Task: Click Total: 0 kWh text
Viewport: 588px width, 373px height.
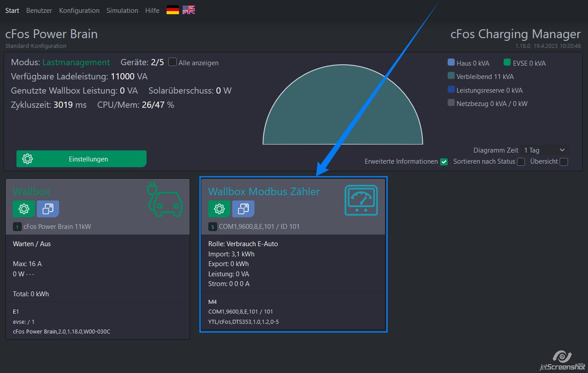Action: pos(31,294)
